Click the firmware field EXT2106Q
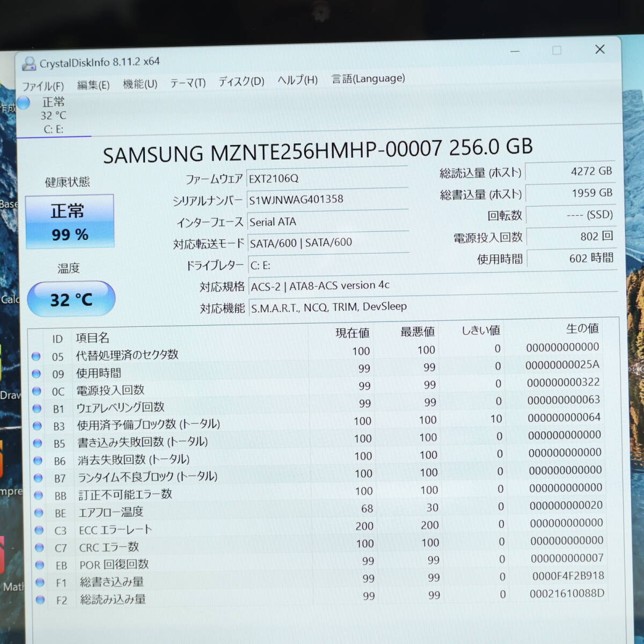Image resolution: width=644 pixels, height=644 pixels. click(x=327, y=178)
